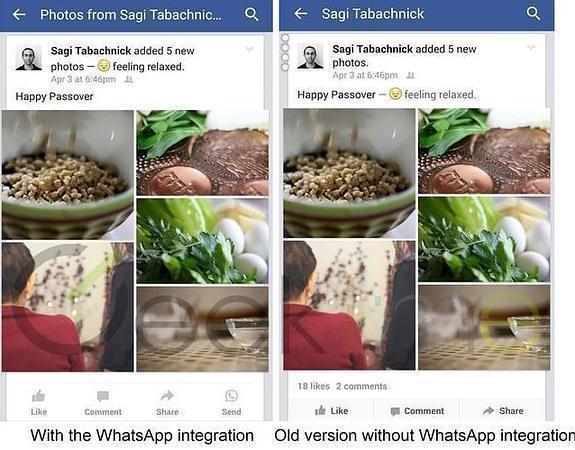Viewport: 575px width, 450px height.
Task: Open bowl of grains photo in left post
Action: tap(68, 175)
